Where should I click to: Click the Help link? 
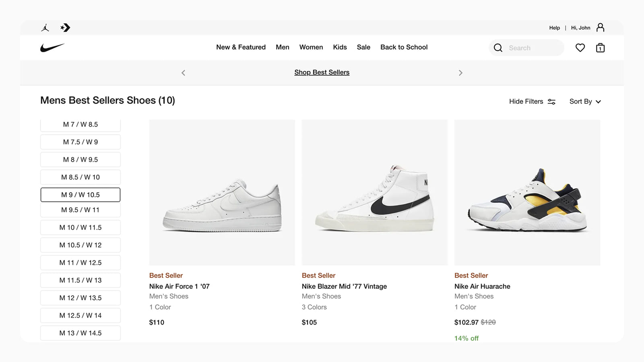[x=554, y=28]
